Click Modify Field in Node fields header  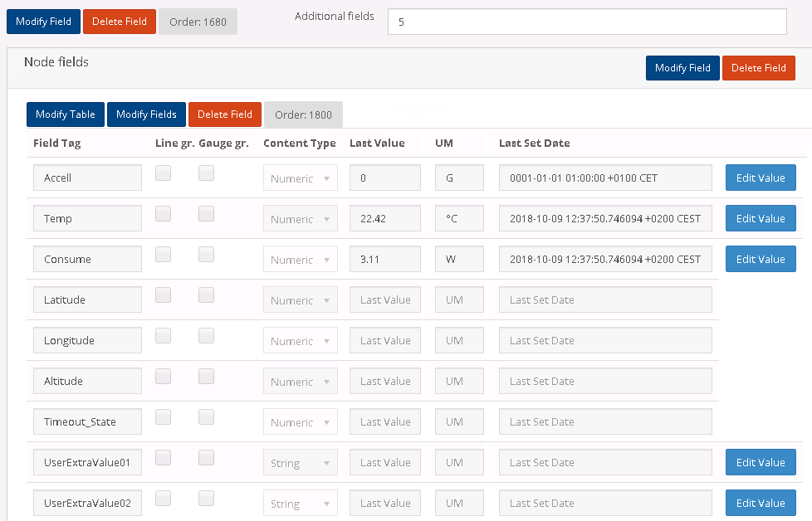point(682,68)
